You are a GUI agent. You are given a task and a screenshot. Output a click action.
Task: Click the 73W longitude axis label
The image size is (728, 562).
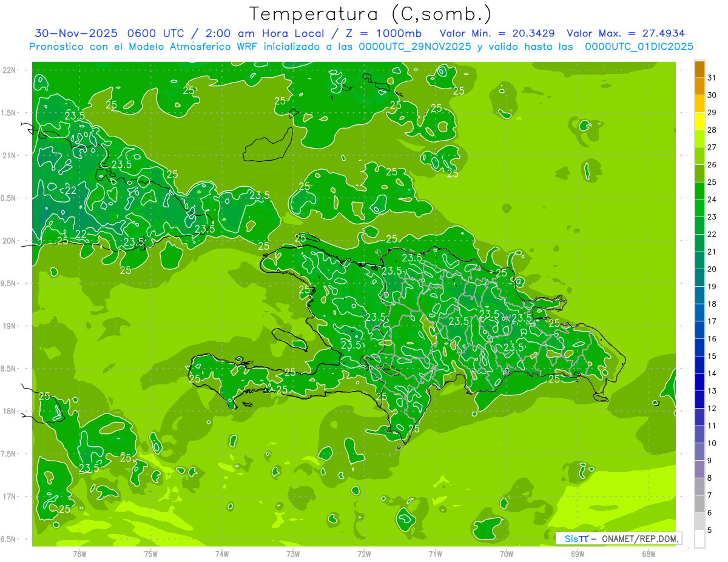(x=293, y=554)
